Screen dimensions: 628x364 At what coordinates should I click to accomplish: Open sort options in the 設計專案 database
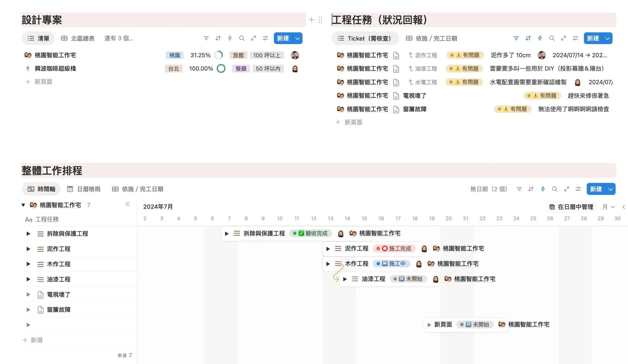coord(218,38)
